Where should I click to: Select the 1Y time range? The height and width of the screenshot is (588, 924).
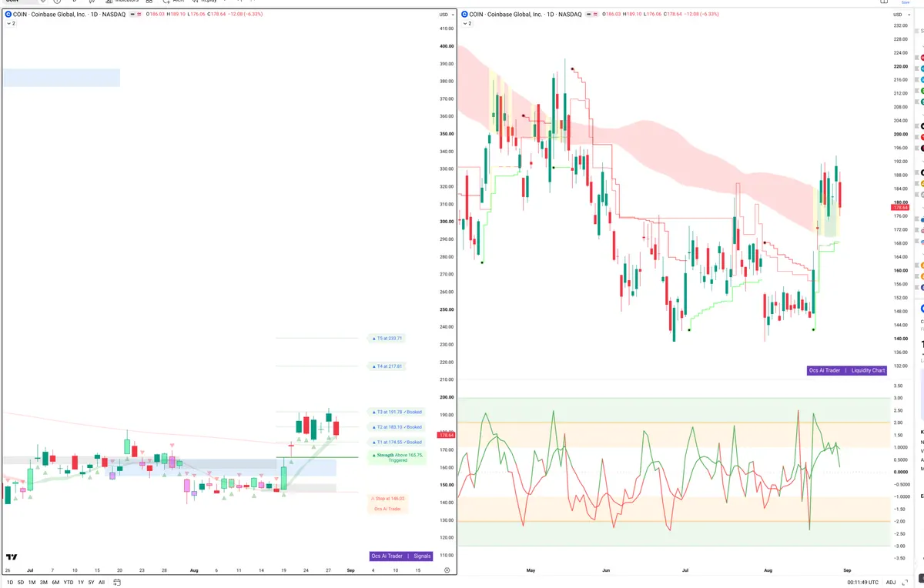click(x=81, y=582)
